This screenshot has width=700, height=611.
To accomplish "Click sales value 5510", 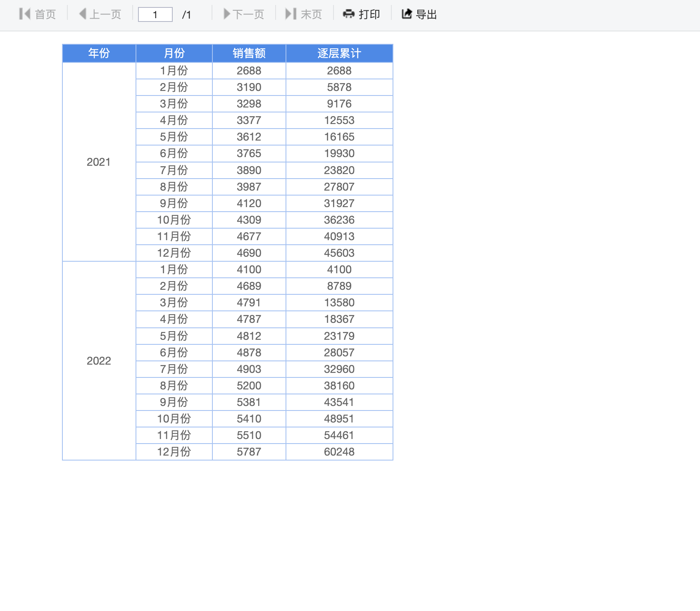I will [249, 435].
